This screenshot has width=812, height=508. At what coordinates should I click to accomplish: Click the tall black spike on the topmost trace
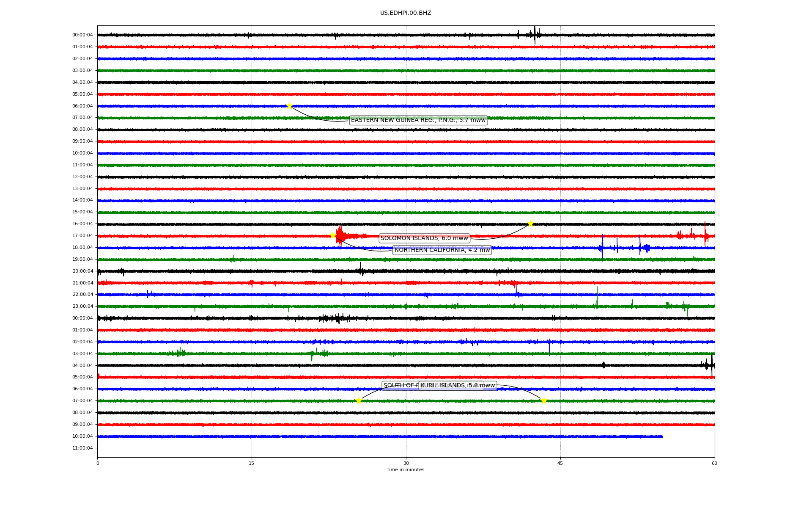pos(535,35)
